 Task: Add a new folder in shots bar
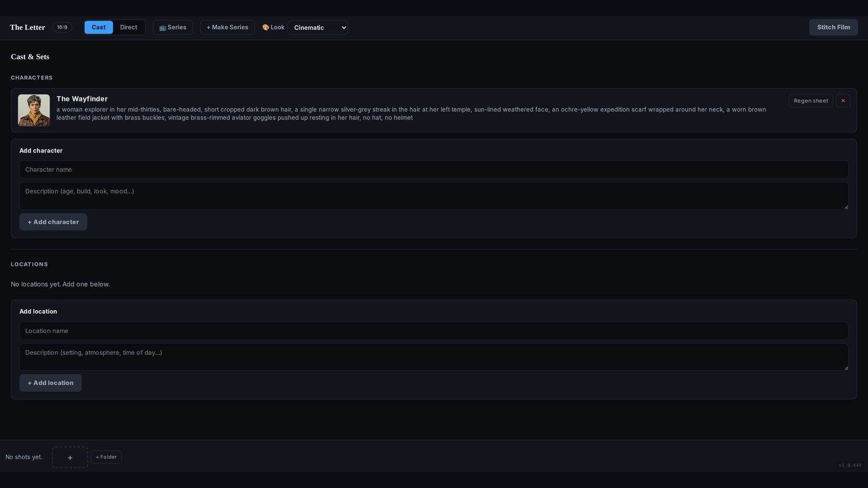[x=106, y=457]
